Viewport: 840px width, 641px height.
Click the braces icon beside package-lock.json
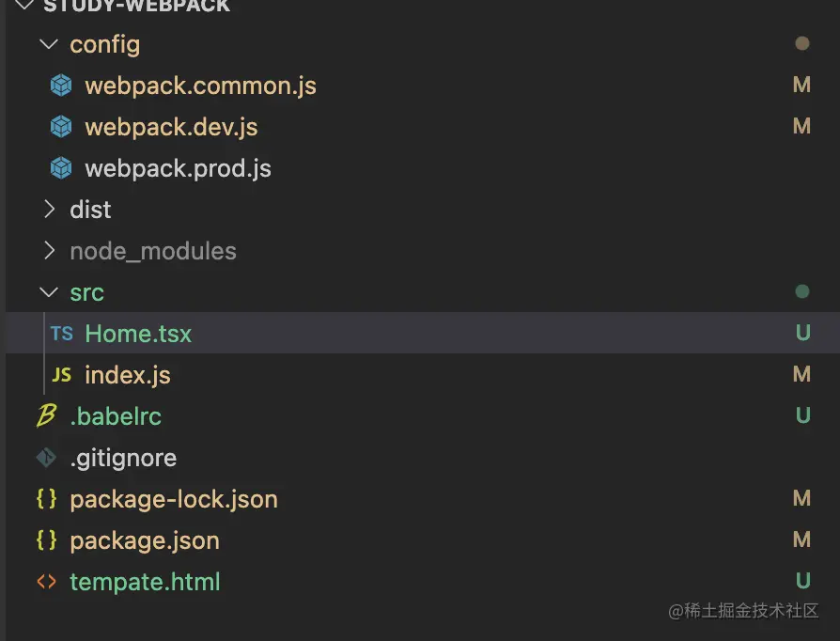46,499
